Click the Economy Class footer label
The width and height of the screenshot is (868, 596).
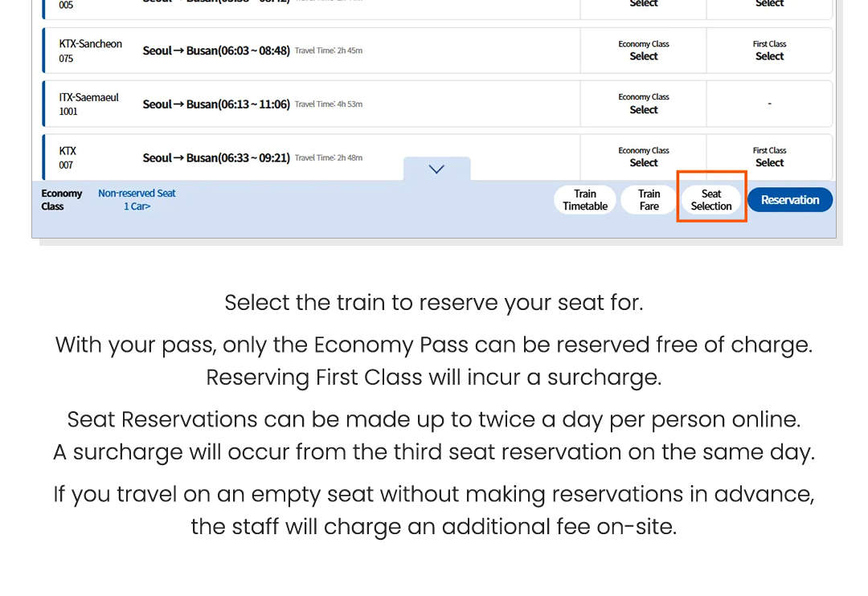tap(61, 199)
